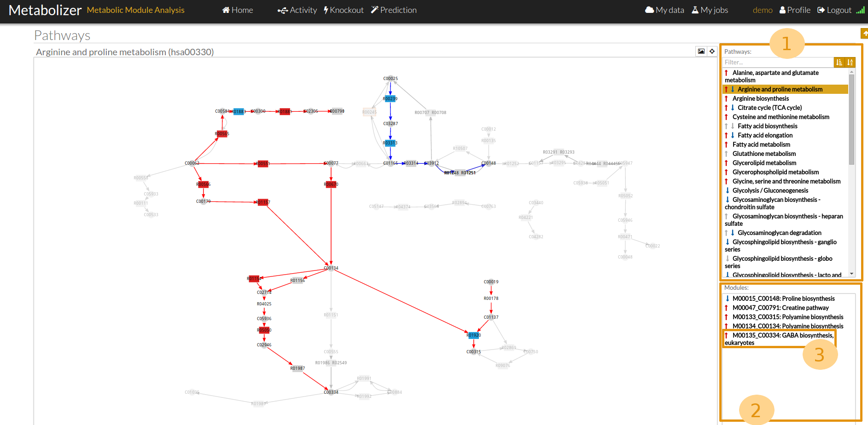Click the compound node C00134

pyautogui.click(x=331, y=268)
